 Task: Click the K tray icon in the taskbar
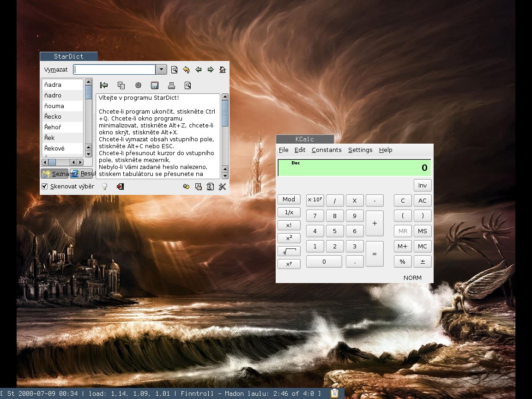click(x=334, y=393)
